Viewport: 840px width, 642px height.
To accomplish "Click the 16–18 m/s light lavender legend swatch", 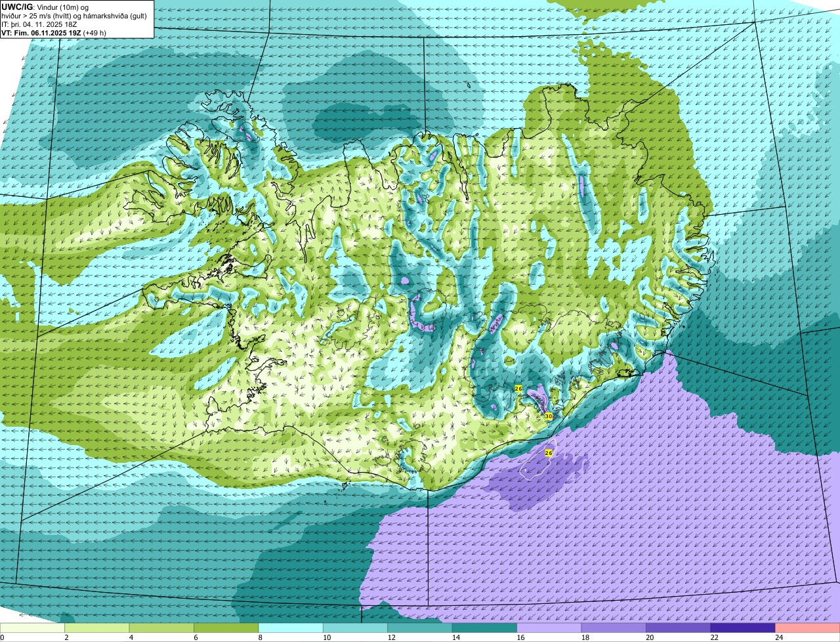I will pyautogui.click(x=549, y=628).
